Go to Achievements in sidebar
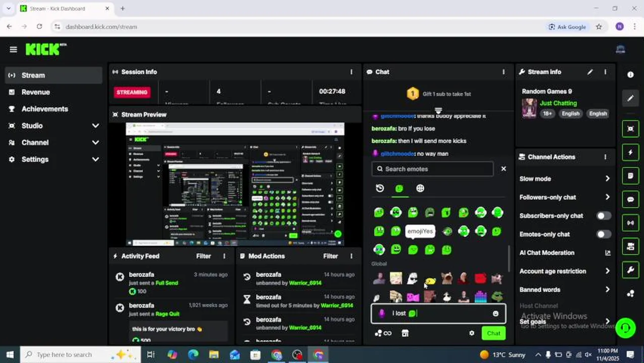Image resolution: width=644 pixels, height=363 pixels. click(53, 109)
